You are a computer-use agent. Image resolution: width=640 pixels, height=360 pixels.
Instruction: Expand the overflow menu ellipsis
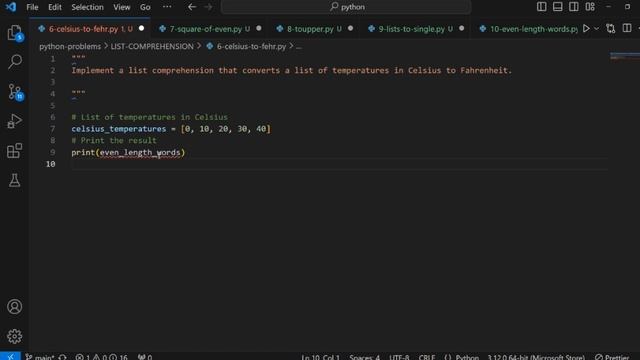pos(167,7)
